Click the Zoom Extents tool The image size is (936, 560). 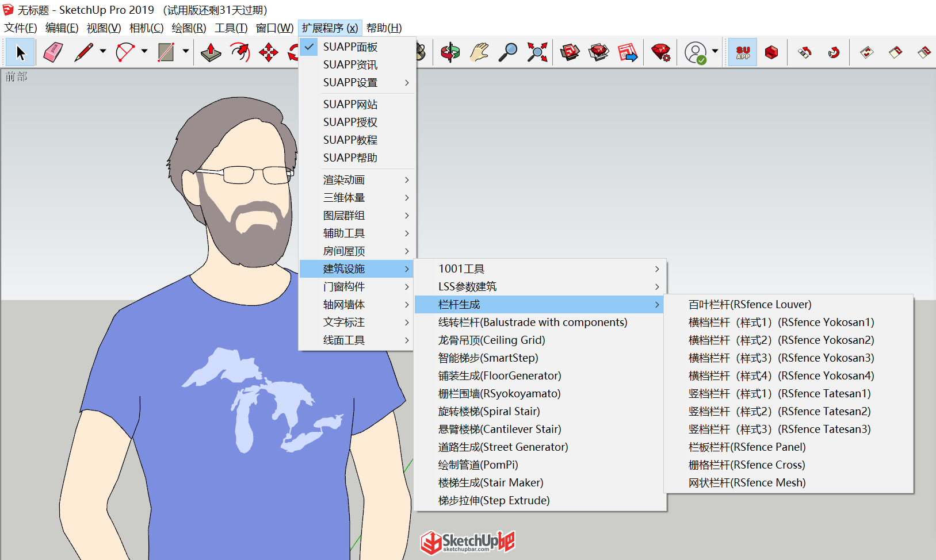tap(537, 52)
